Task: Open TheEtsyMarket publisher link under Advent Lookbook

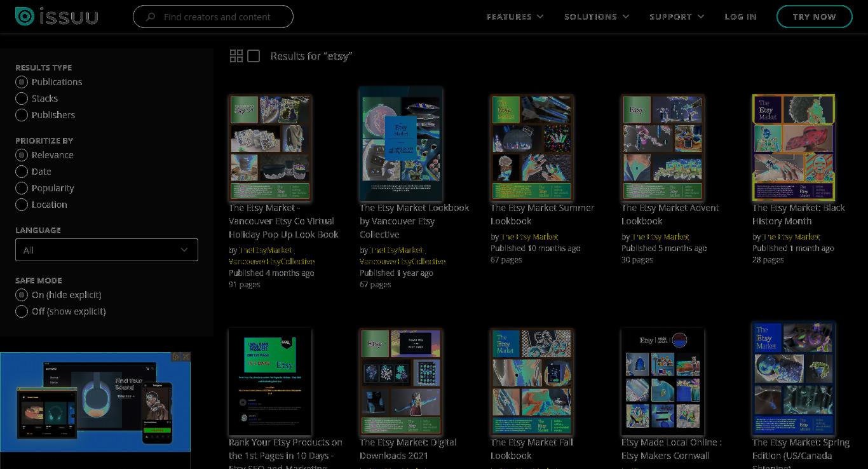Action: [x=660, y=237]
